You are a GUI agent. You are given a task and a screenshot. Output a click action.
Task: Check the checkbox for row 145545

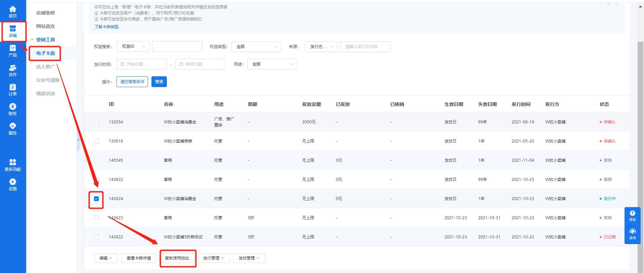point(96,160)
